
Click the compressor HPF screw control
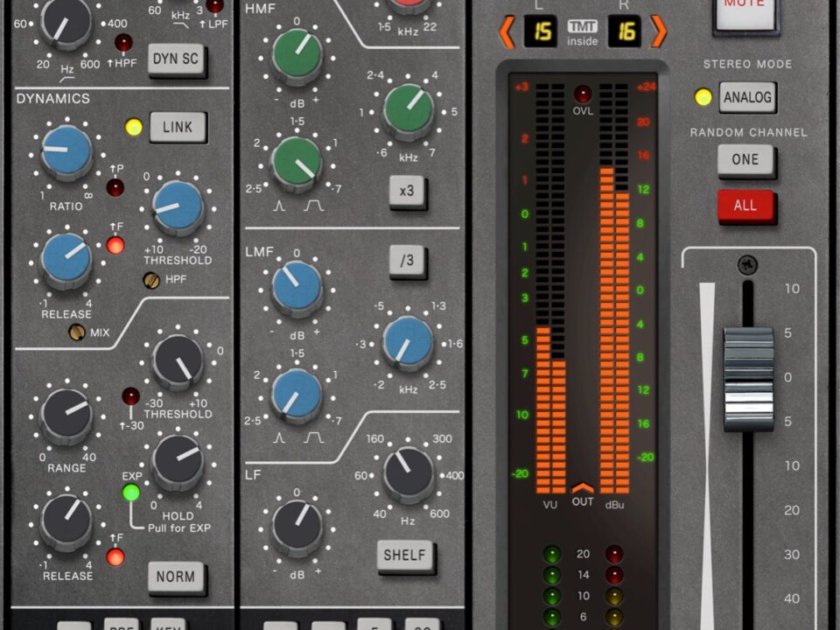[x=151, y=280]
